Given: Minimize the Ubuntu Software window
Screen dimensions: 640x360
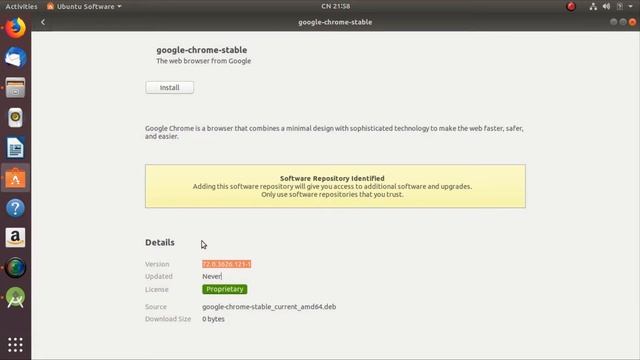Looking at the screenshot, I should 613,22.
